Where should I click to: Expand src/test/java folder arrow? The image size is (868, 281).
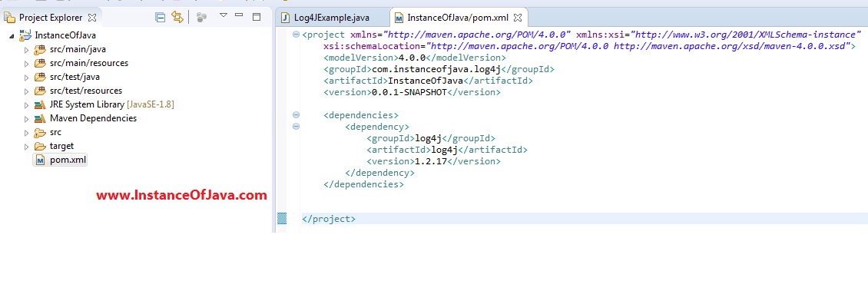click(26, 78)
